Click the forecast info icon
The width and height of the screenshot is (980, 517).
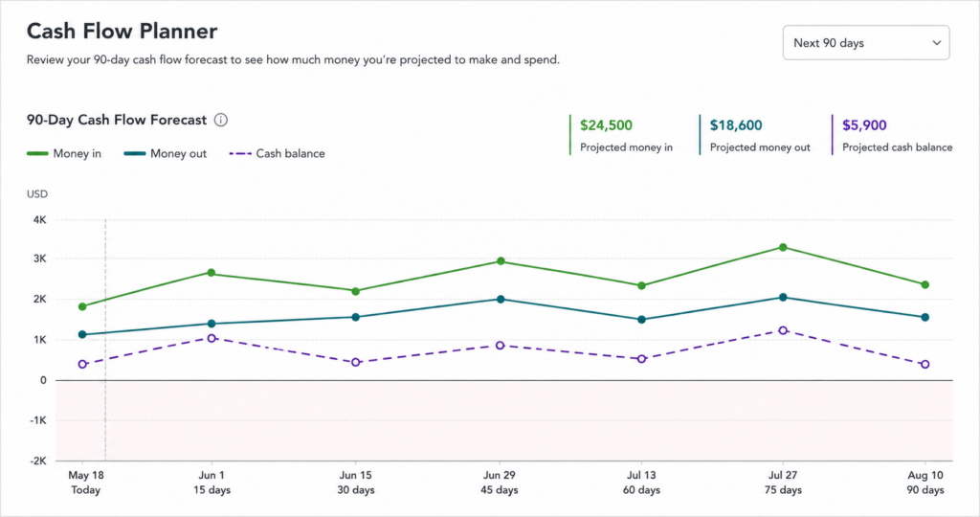coord(221,120)
